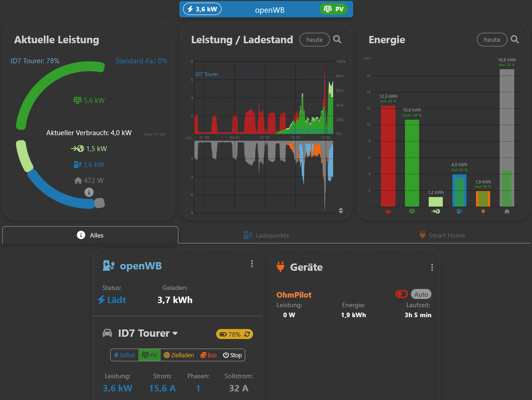Click the Lädt status text

coord(117,300)
